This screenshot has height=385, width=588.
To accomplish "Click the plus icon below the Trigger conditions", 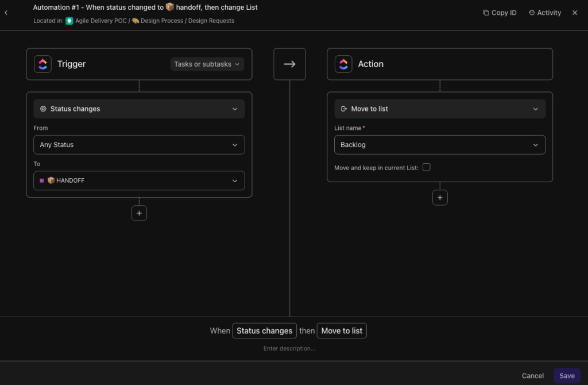I will (x=139, y=213).
